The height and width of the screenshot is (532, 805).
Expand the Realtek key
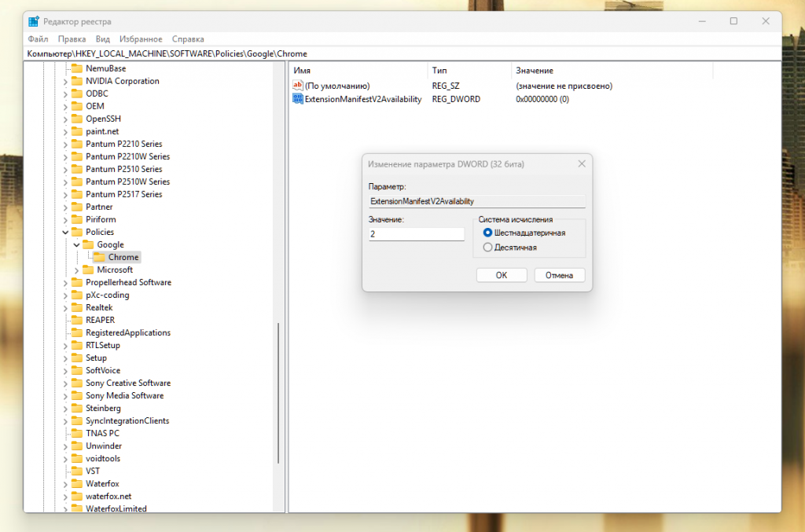click(x=65, y=308)
